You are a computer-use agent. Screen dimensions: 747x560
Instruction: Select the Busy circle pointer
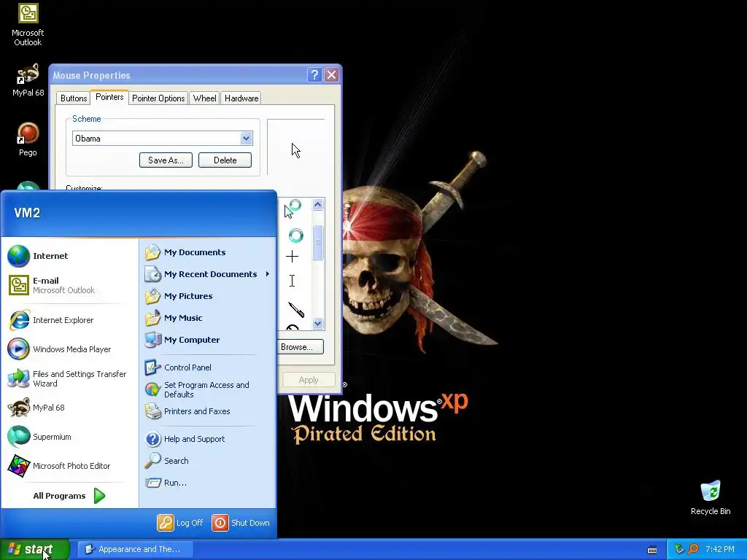click(x=296, y=236)
